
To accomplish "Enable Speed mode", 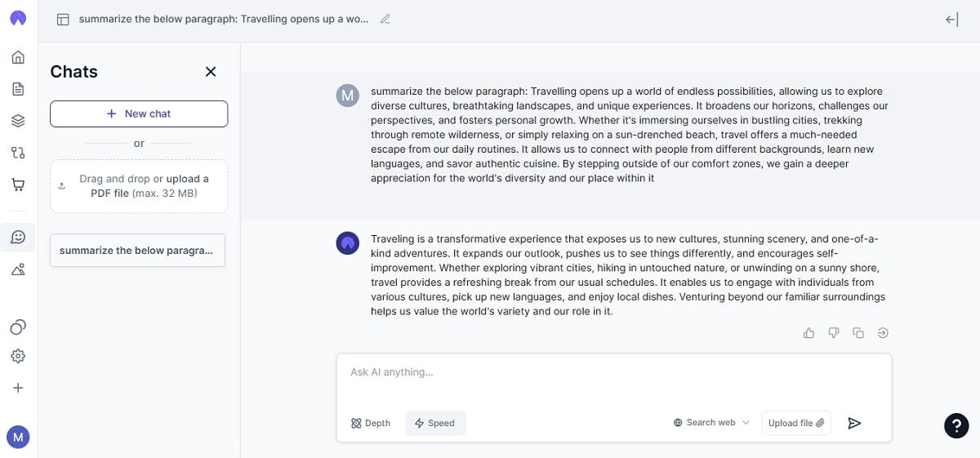I will [434, 423].
